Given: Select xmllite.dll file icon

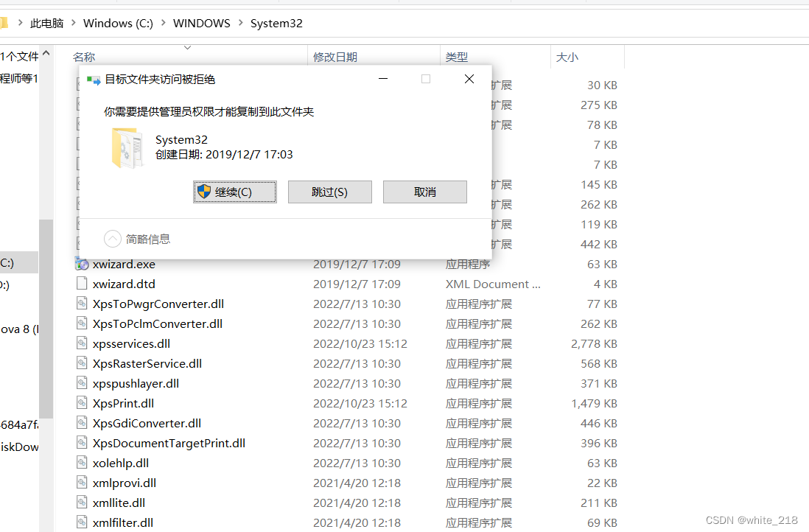Looking at the screenshot, I should [82, 503].
